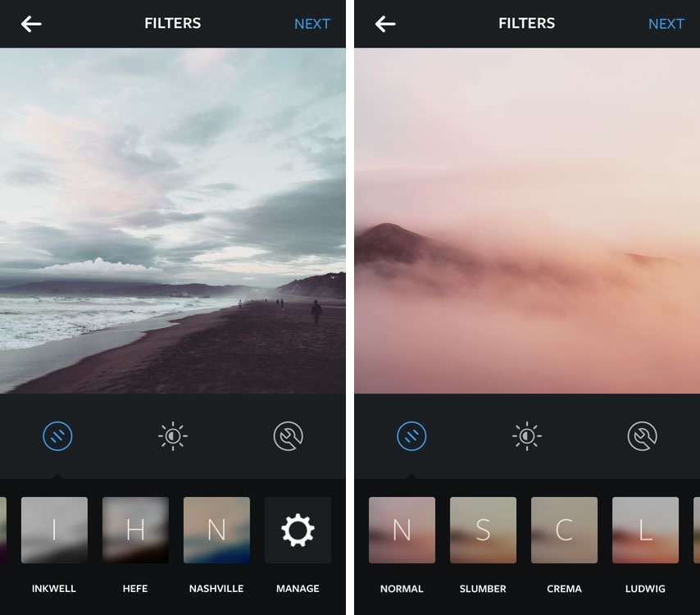Screen dimensions: 700x615
Task: Select filters tool icon on right screen
Action: pyautogui.click(x=411, y=436)
